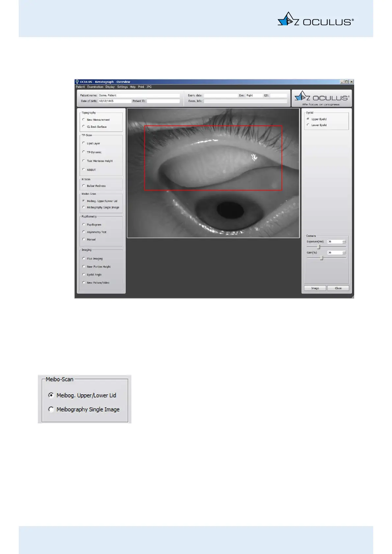Click the Image button

point(315,288)
